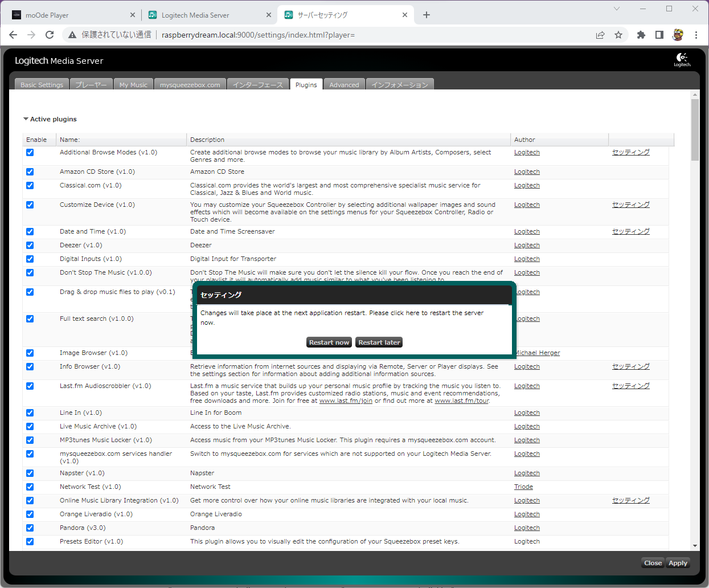This screenshot has width=709, height=588.
Task: Open セッティング for Additional Browse Modes
Action: click(x=631, y=152)
